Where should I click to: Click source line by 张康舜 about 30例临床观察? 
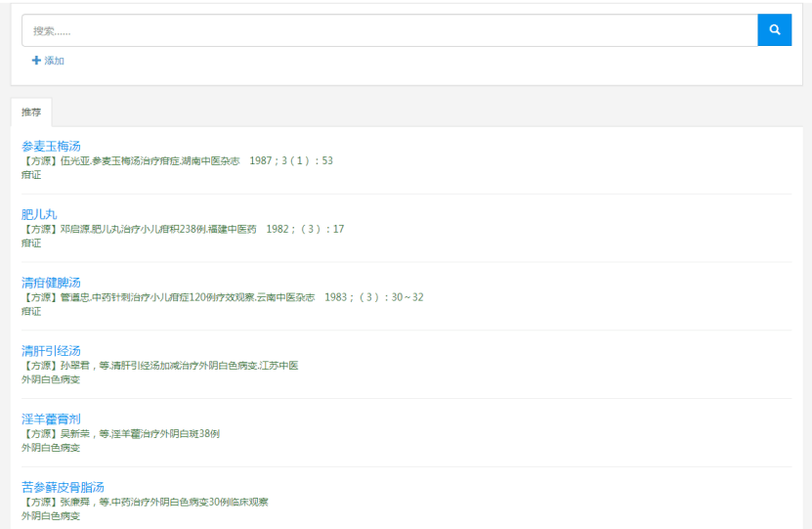coord(145,502)
